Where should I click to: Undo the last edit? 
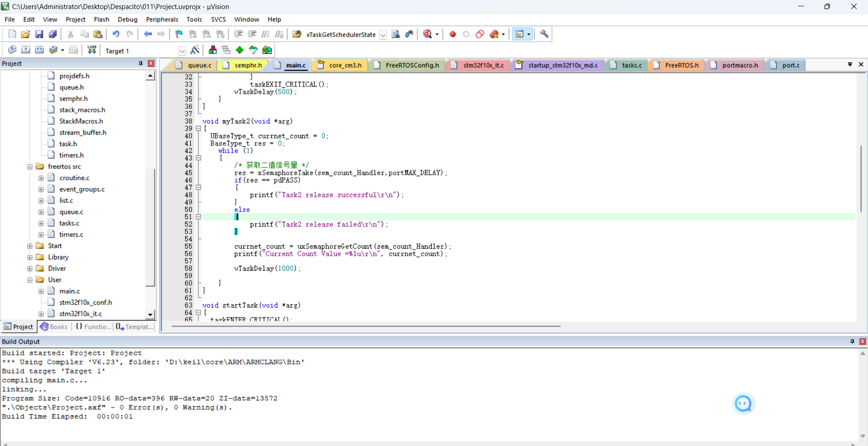pos(116,34)
